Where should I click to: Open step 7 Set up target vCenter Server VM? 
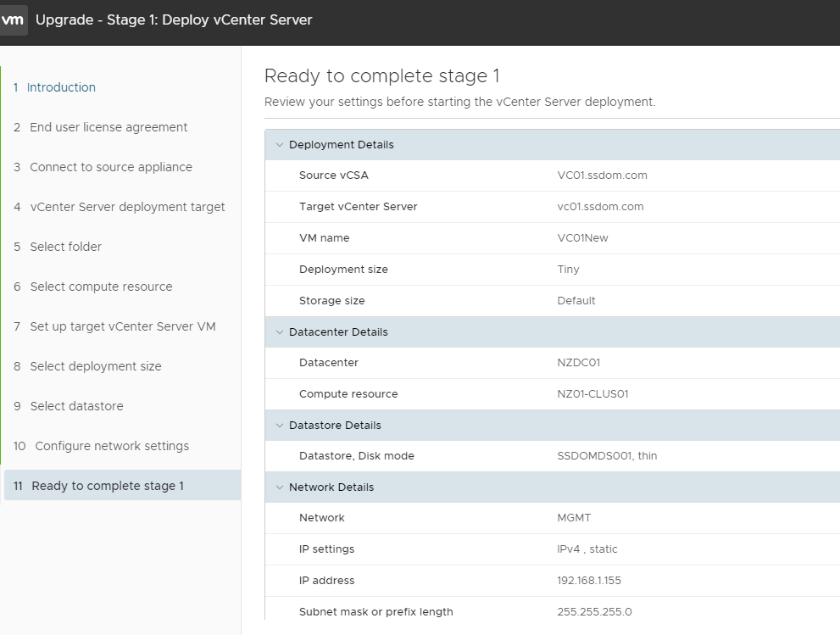tap(114, 326)
